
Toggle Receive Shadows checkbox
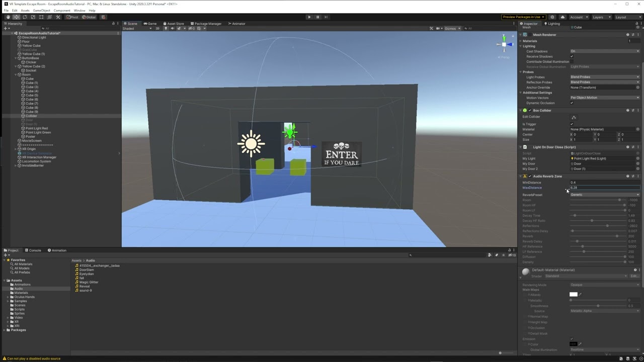(x=572, y=56)
